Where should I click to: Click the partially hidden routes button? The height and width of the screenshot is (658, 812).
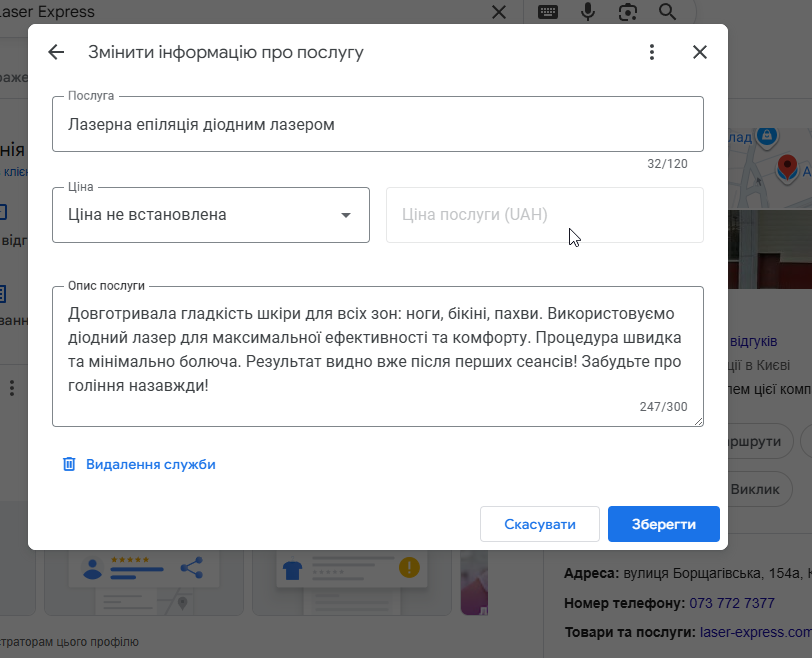tap(760, 441)
